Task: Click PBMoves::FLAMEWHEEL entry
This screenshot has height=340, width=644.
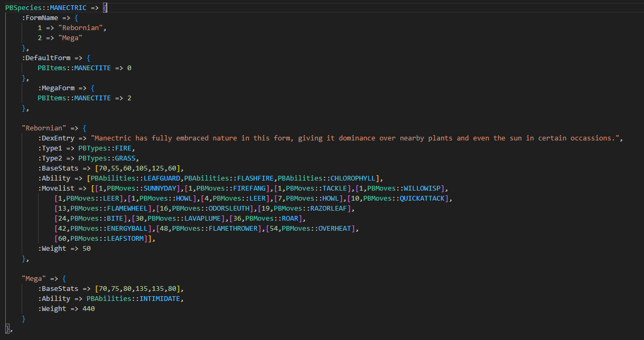Action: click(102, 209)
